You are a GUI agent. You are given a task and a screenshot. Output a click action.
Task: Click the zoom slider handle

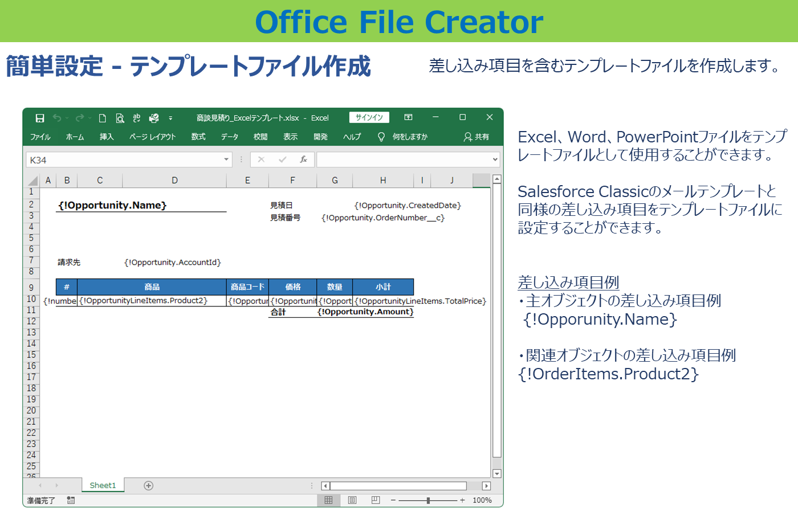pyautogui.click(x=428, y=500)
